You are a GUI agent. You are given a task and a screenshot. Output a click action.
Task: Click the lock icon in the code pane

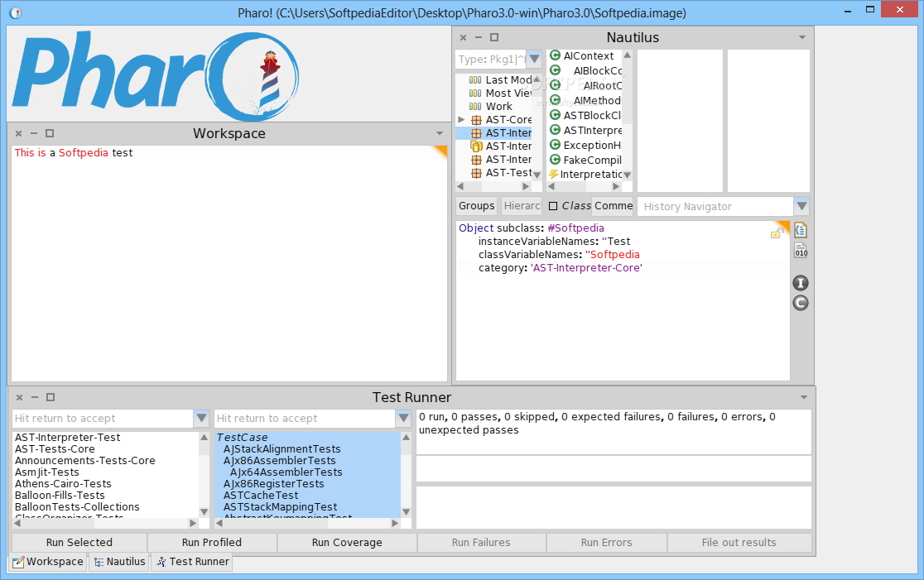click(776, 234)
